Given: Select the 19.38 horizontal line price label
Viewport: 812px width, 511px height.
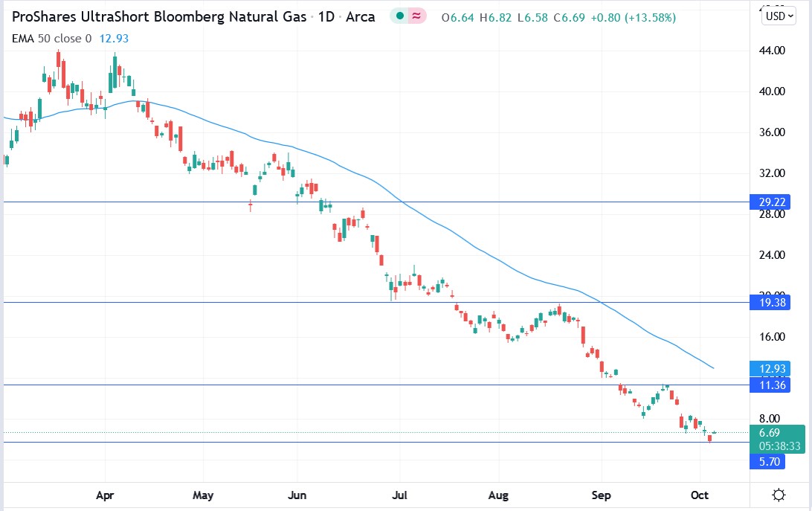Looking at the screenshot, I should (x=770, y=303).
